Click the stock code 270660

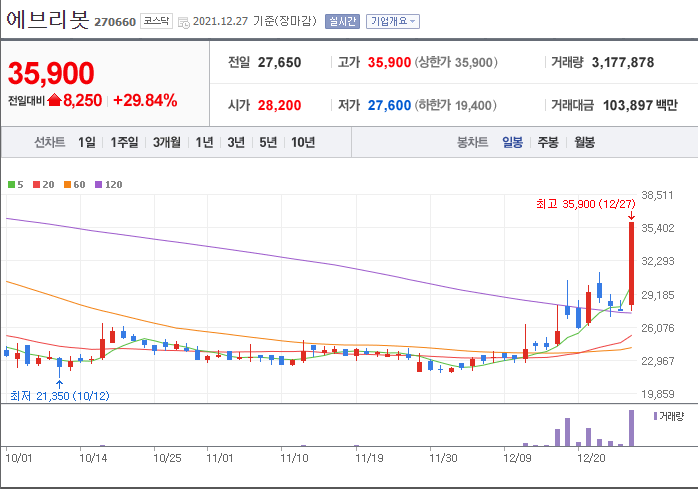click(x=115, y=22)
